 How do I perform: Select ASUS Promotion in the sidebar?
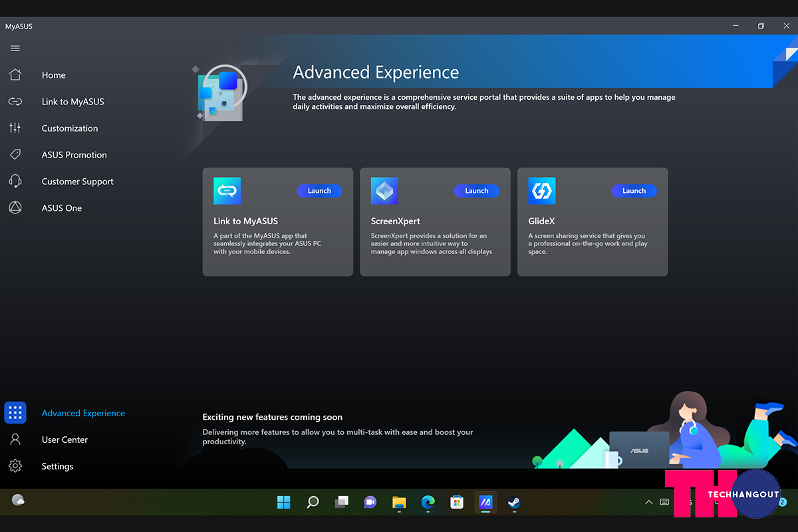tap(74, 155)
